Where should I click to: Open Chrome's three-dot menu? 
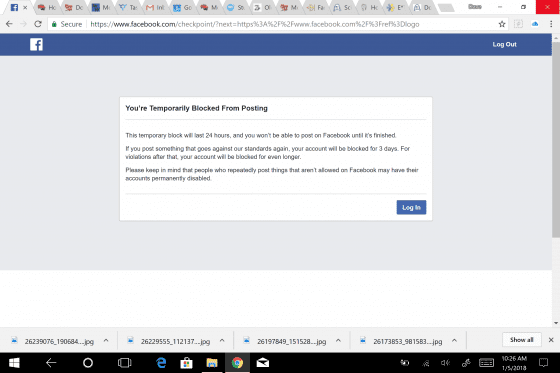click(x=551, y=24)
